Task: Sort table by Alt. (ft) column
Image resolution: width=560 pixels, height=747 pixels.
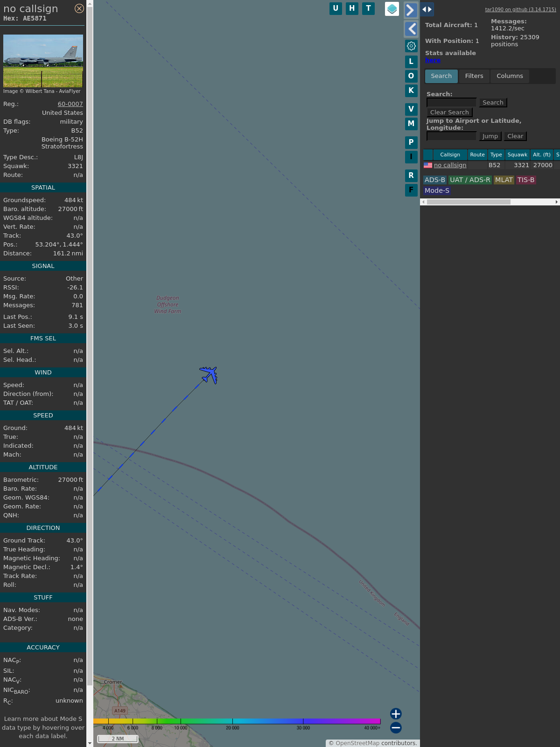Action: click(542, 155)
